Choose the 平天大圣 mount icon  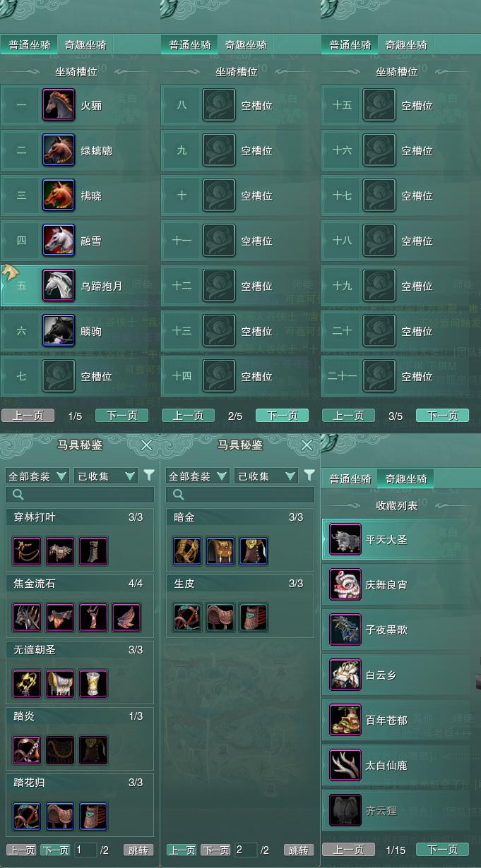(x=345, y=540)
